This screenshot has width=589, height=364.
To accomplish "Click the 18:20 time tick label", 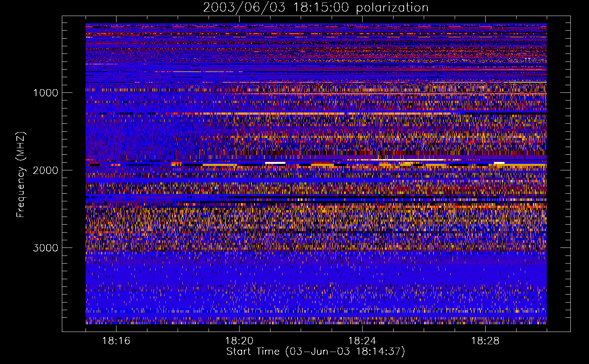I will coord(239,341).
